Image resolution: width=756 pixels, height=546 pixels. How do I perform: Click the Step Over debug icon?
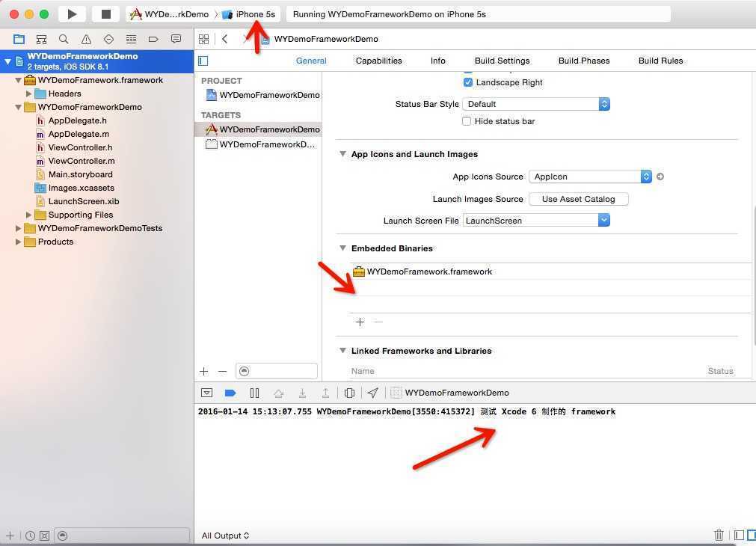pos(278,393)
